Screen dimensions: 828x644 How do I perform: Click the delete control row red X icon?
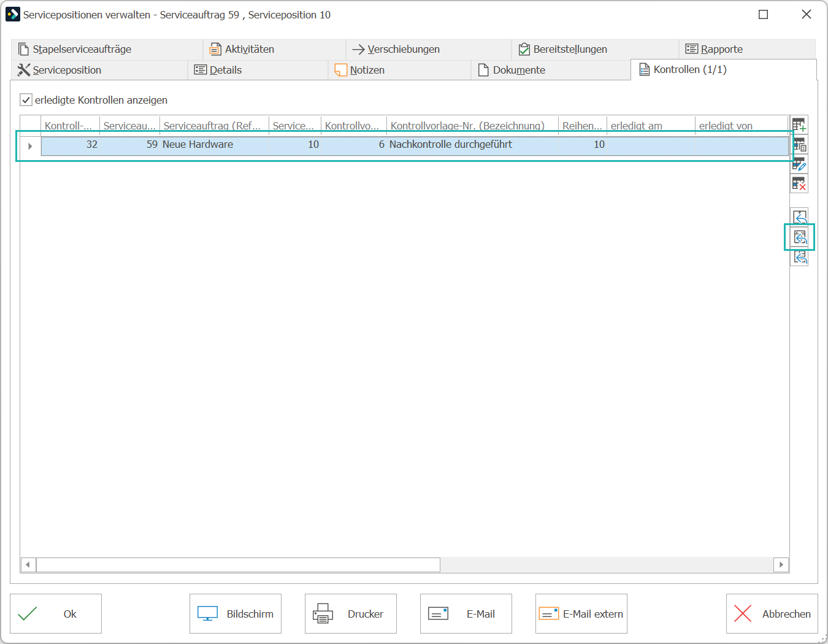(799, 183)
